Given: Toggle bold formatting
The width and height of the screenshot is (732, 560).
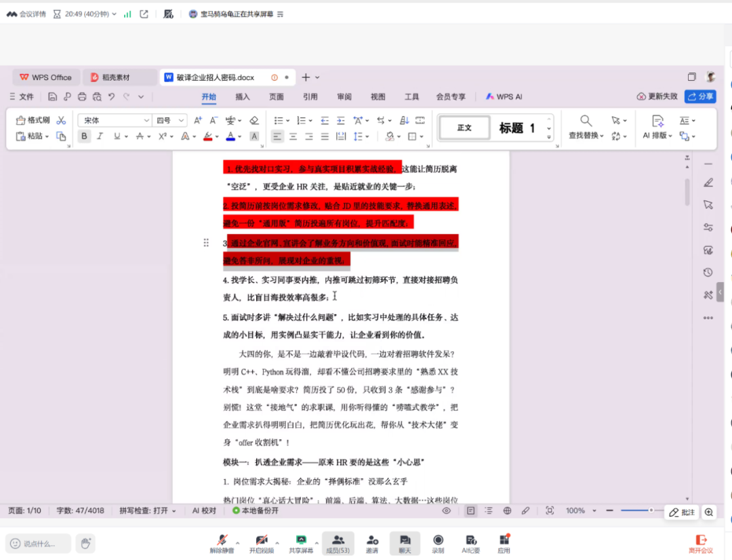Looking at the screenshot, I should (84, 136).
